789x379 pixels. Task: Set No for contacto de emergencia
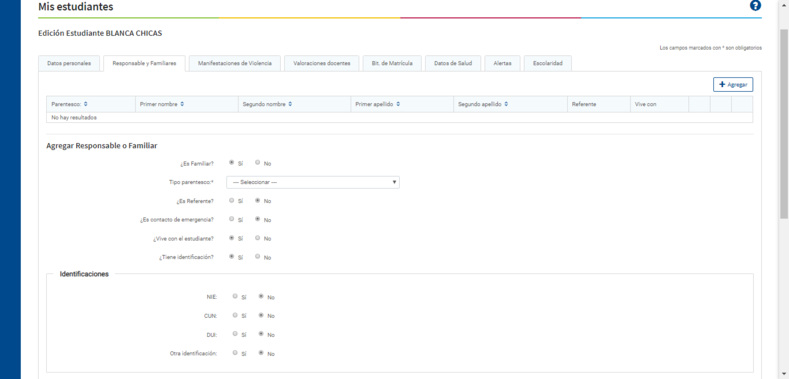pyautogui.click(x=258, y=219)
